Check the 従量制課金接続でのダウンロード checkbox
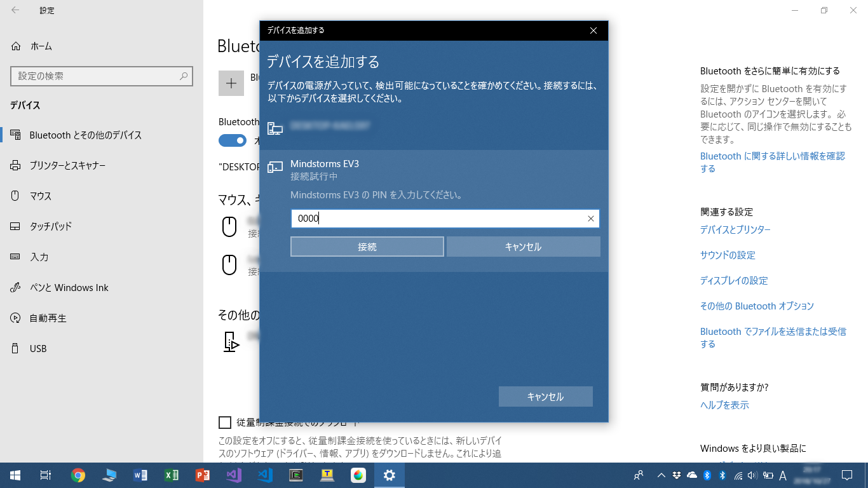 coord(226,422)
